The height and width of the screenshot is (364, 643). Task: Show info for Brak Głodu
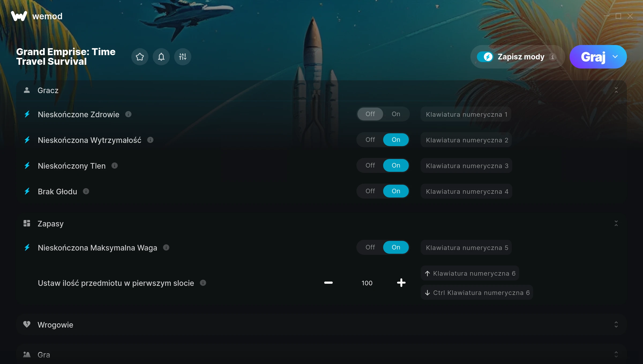point(86,191)
